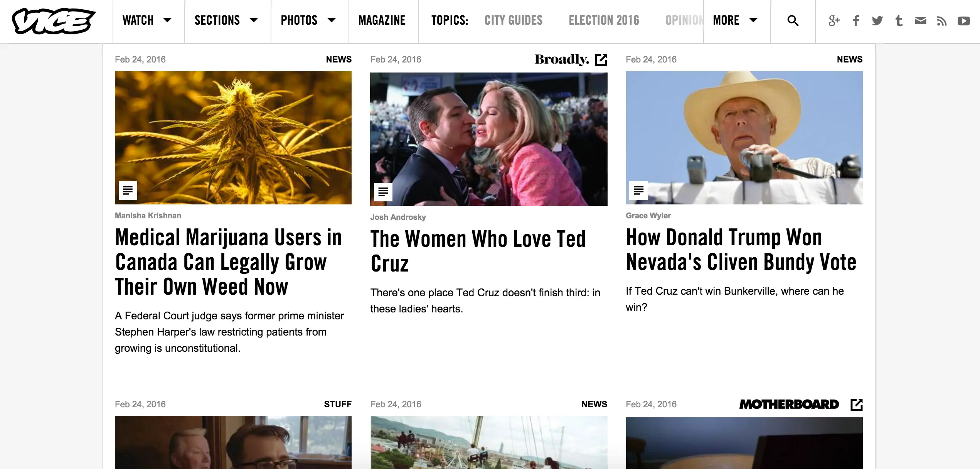
Task: Click the email envelope icon
Action: 921,20
